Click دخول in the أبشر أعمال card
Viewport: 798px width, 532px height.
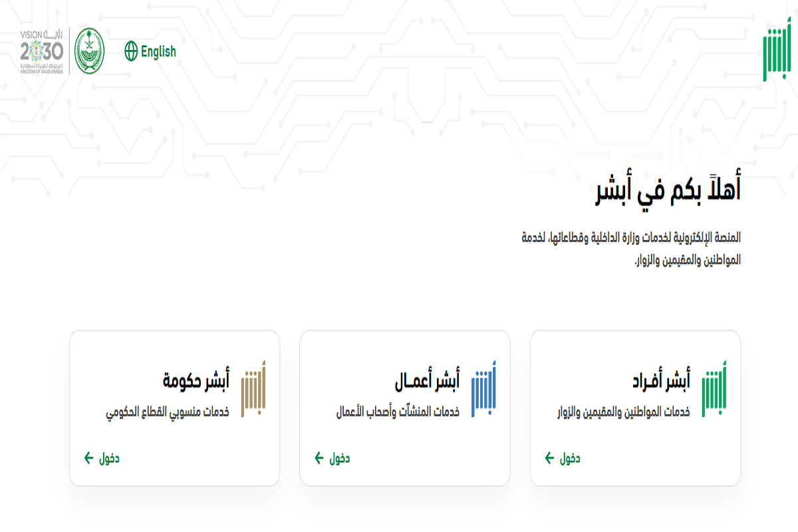[x=339, y=458]
